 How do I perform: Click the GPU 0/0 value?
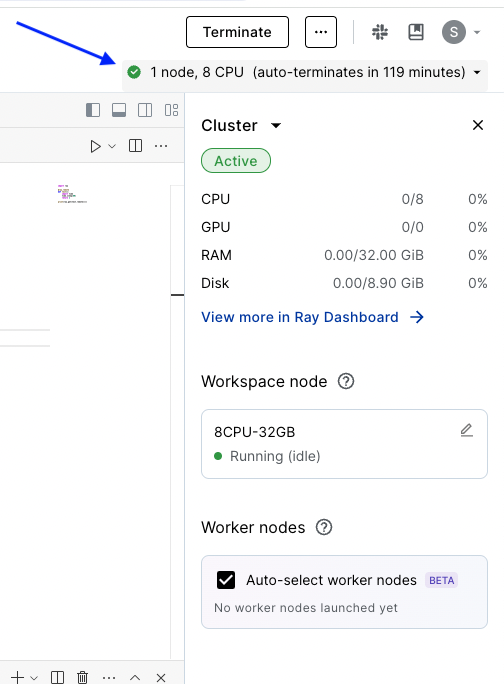(x=412, y=227)
